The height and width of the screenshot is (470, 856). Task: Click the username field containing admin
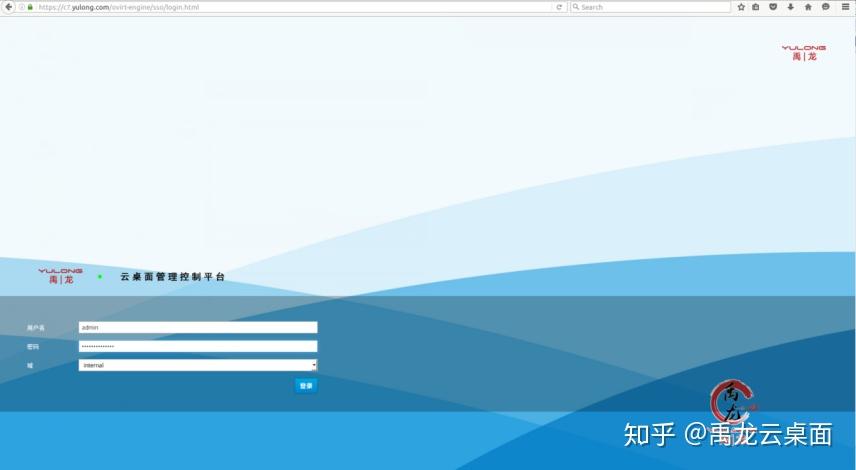198,328
